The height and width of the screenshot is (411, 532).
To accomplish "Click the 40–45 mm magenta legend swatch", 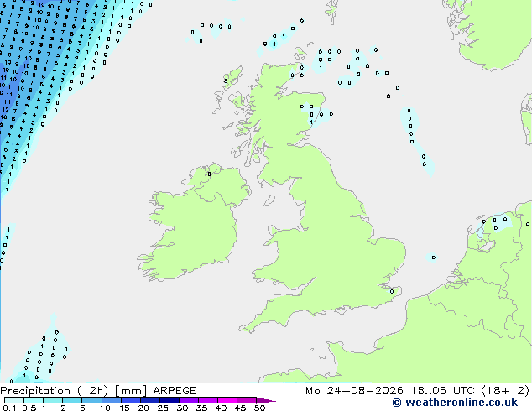I will (227, 400).
